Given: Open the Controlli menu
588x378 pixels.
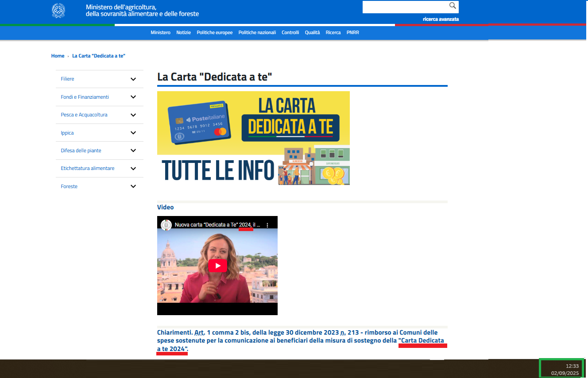Looking at the screenshot, I should pyautogui.click(x=290, y=32).
